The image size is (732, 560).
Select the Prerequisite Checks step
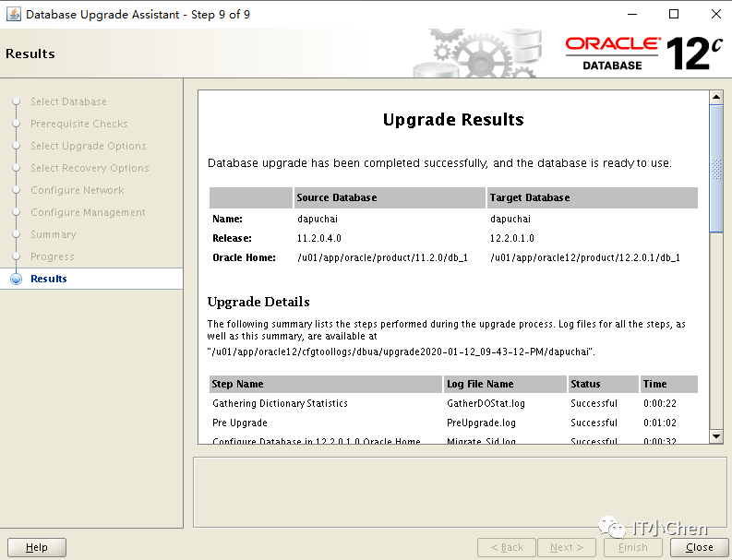click(x=78, y=124)
